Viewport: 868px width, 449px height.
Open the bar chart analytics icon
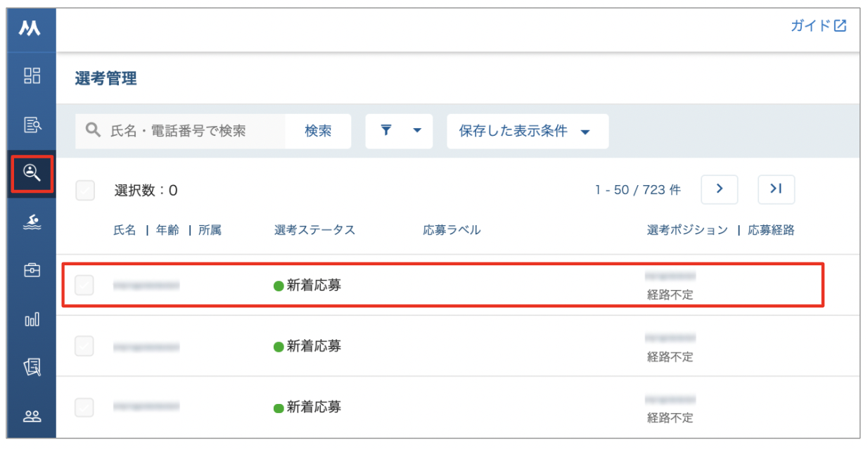tap(32, 320)
